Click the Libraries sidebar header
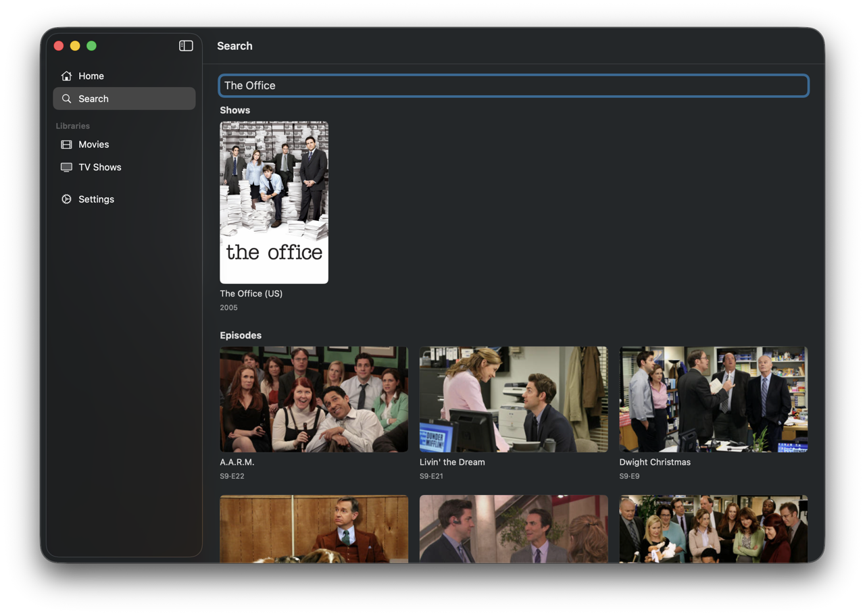Image resolution: width=865 pixels, height=616 pixels. click(x=72, y=126)
